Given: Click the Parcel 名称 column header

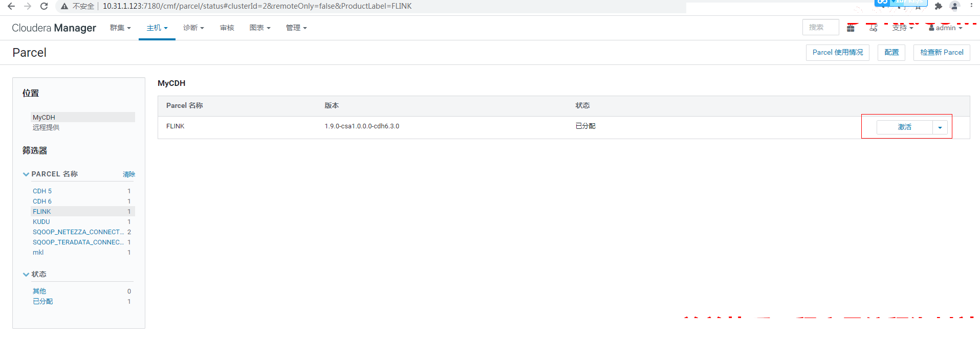Looking at the screenshot, I should [185, 105].
